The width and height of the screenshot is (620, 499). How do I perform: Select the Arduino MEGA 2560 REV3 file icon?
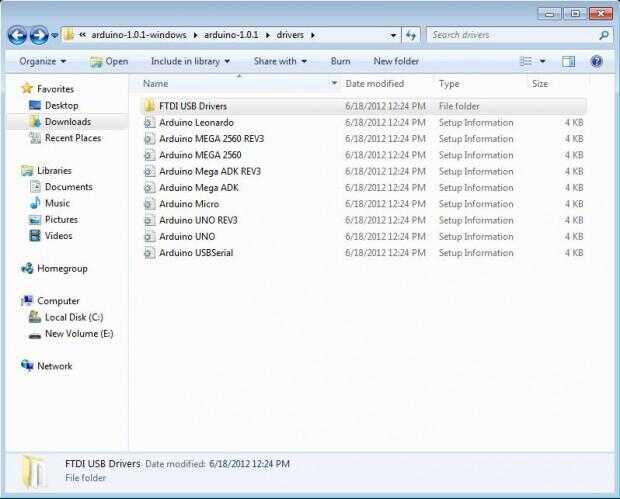(x=149, y=139)
